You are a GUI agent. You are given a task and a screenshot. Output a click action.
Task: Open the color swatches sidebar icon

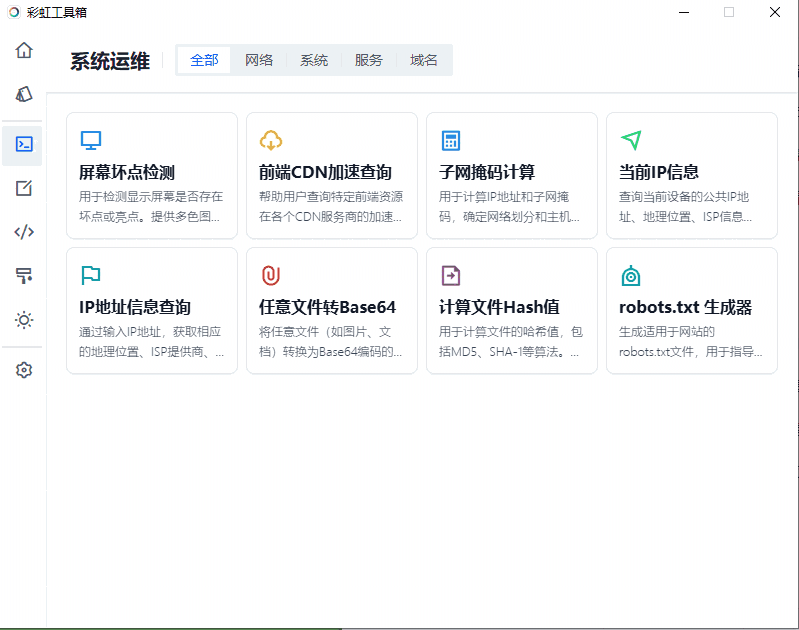[24, 94]
